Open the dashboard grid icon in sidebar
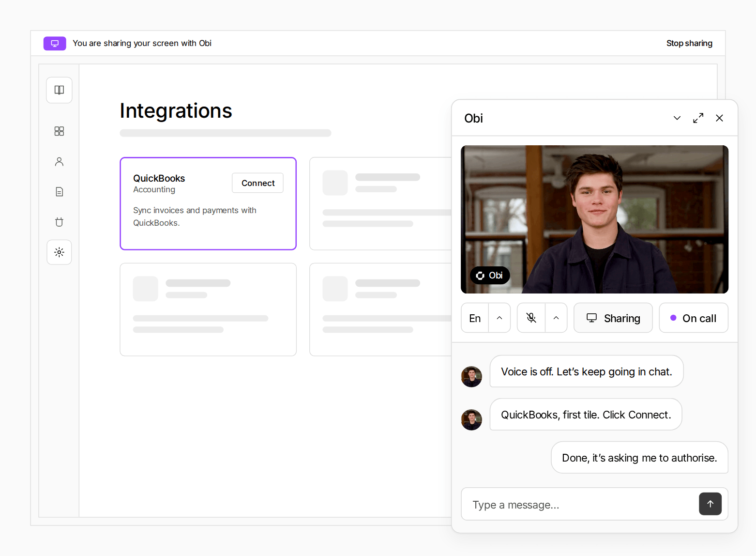The width and height of the screenshot is (756, 556). tap(59, 131)
